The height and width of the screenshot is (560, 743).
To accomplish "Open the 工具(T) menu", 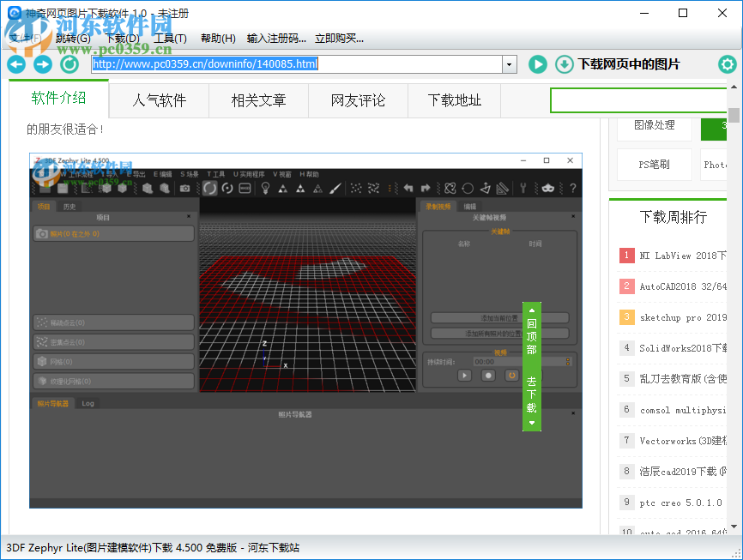I will 170,39.
